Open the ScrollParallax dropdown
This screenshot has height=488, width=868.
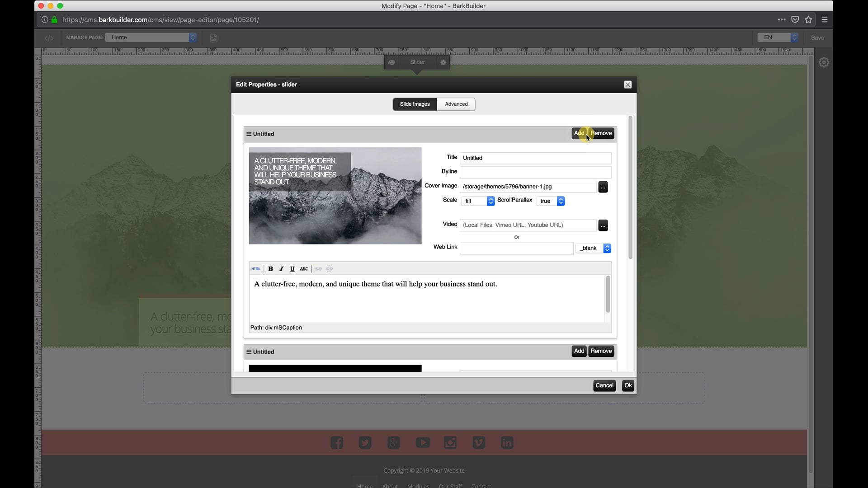click(x=551, y=201)
